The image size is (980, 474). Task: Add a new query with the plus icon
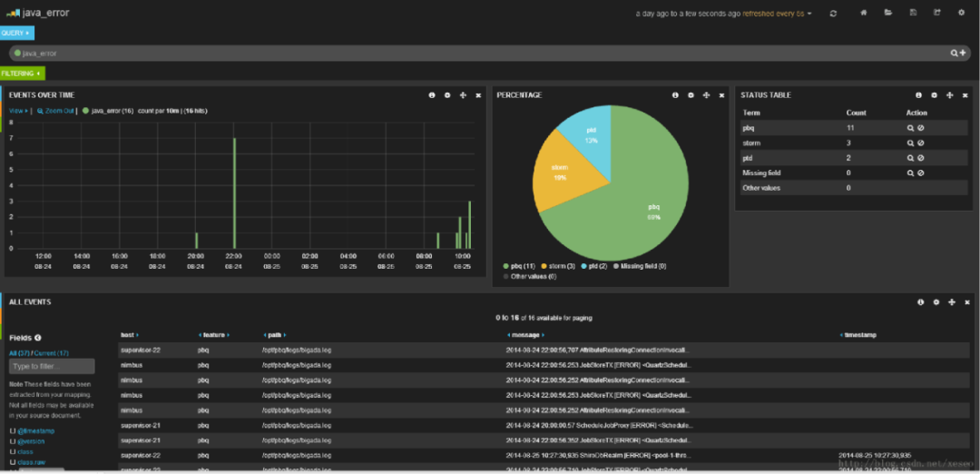[x=963, y=54]
